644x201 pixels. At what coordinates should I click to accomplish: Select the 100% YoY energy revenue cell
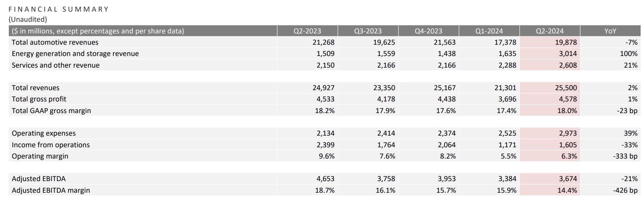click(628, 54)
